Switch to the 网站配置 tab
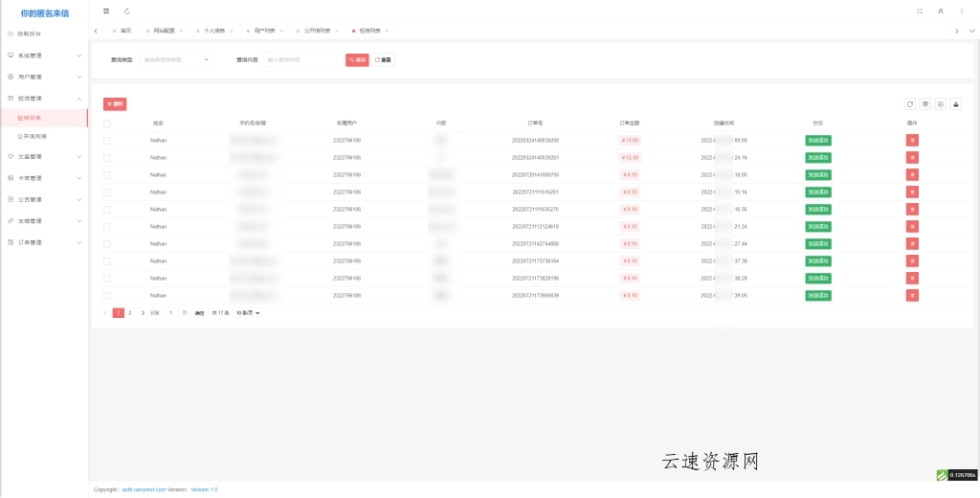Screen dimensions: 980x498 (165, 31)
